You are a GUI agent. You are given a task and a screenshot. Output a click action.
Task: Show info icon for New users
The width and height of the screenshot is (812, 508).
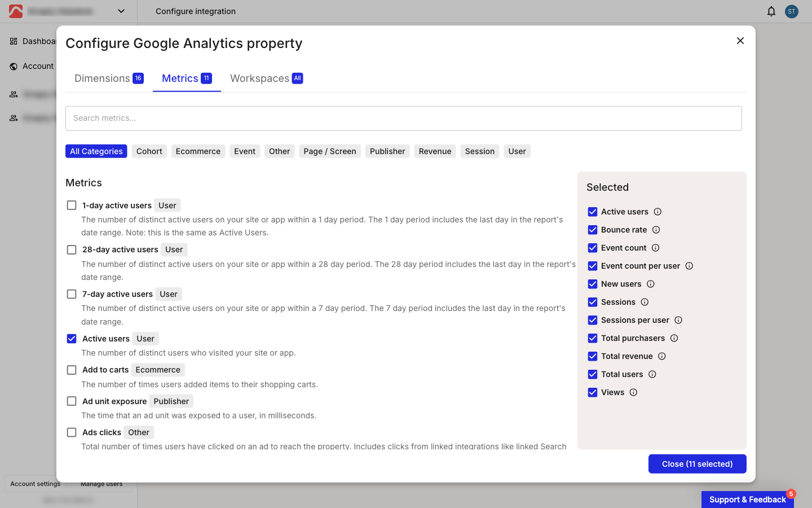650,284
